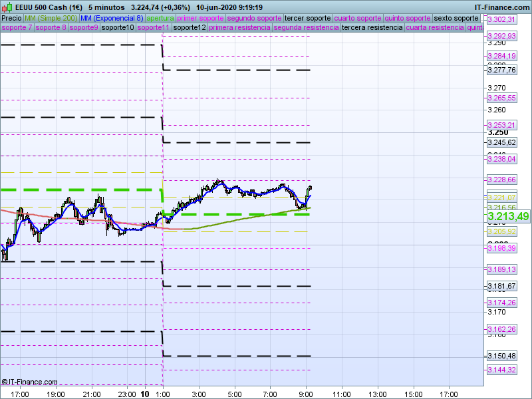Viewport: 532px width, 399px height.
Task: Select the Precio indicator label
Action: (11, 18)
